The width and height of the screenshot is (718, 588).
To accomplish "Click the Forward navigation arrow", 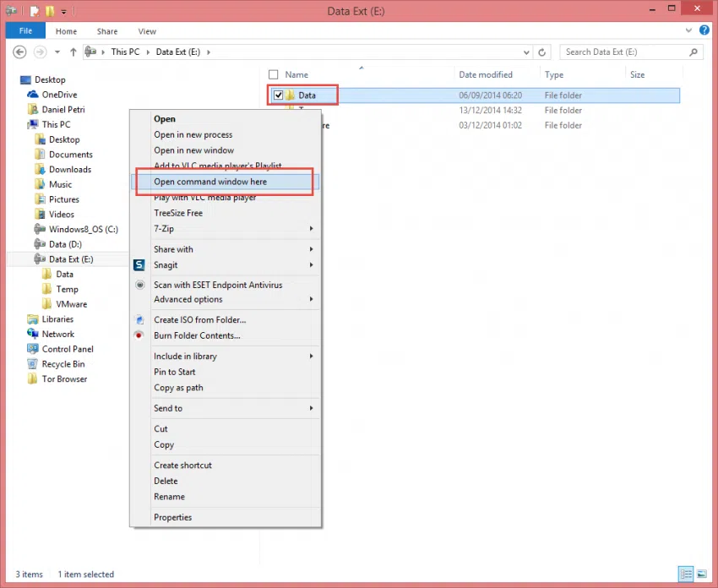I will [x=41, y=52].
